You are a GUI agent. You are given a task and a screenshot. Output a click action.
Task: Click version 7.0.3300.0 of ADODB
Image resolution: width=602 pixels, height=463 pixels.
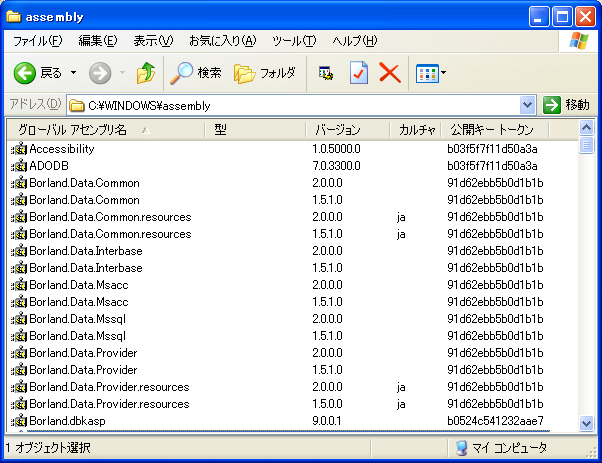(x=336, y=166)
